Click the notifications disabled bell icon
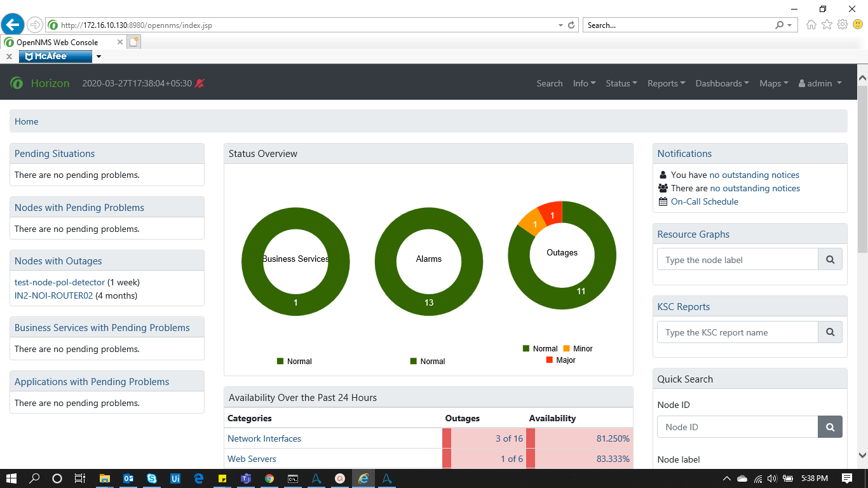 point(200,83)
